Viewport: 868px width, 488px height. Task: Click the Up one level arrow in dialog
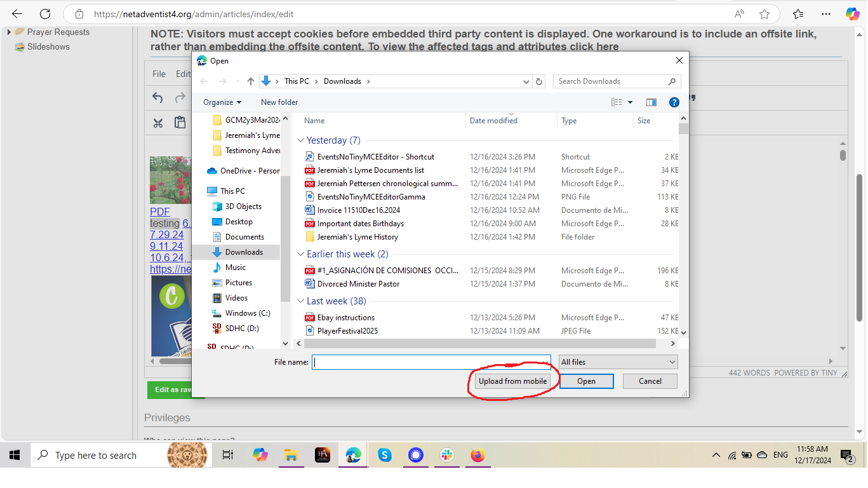tap(251, 81)
